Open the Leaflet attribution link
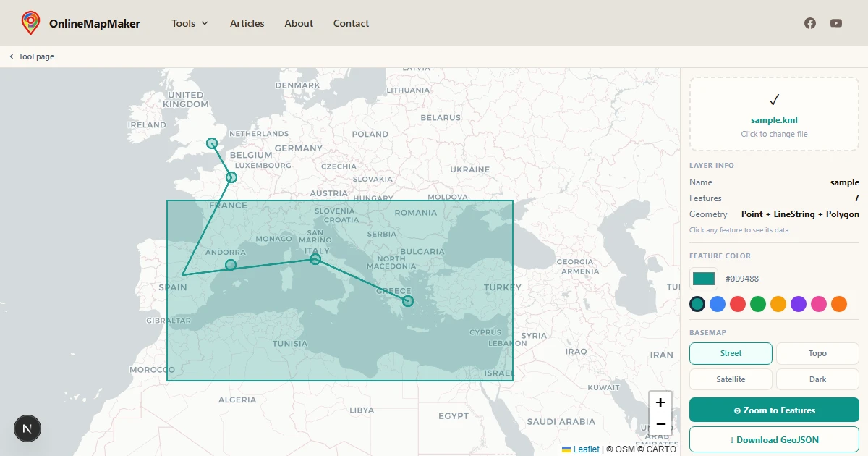 586,449
